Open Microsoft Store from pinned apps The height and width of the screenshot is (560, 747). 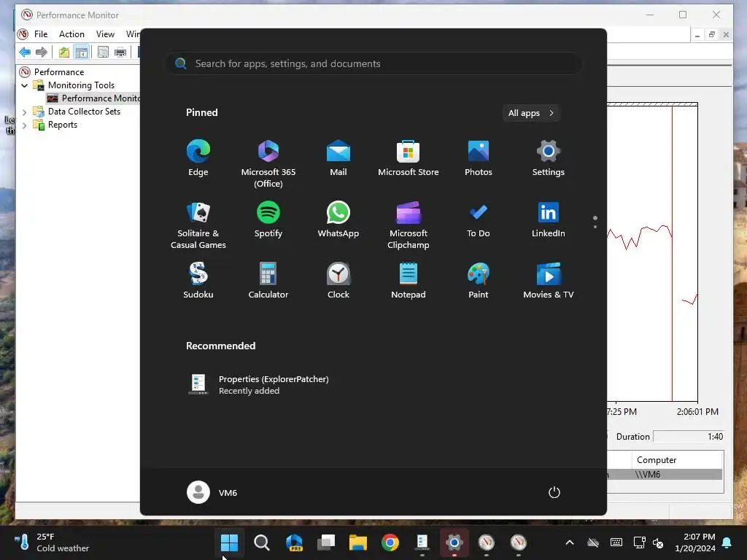coord(409,158)
